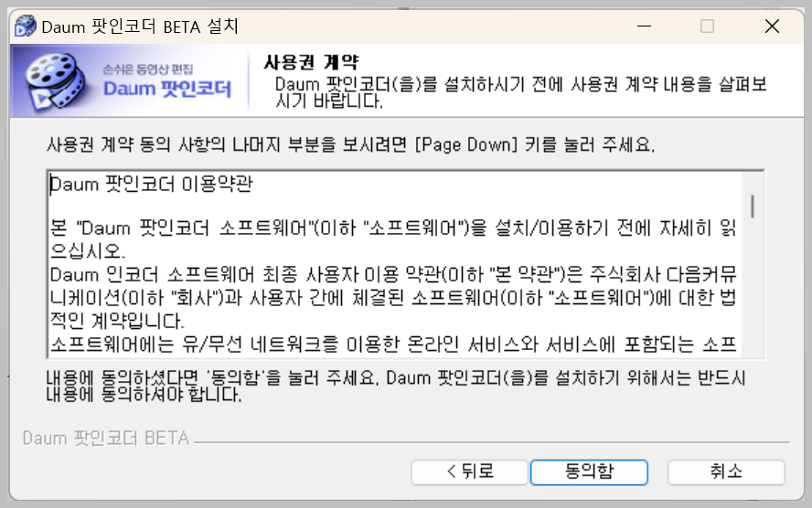Minimize the installer window
This screenshot has height=508, width=812.
point(645,26)
